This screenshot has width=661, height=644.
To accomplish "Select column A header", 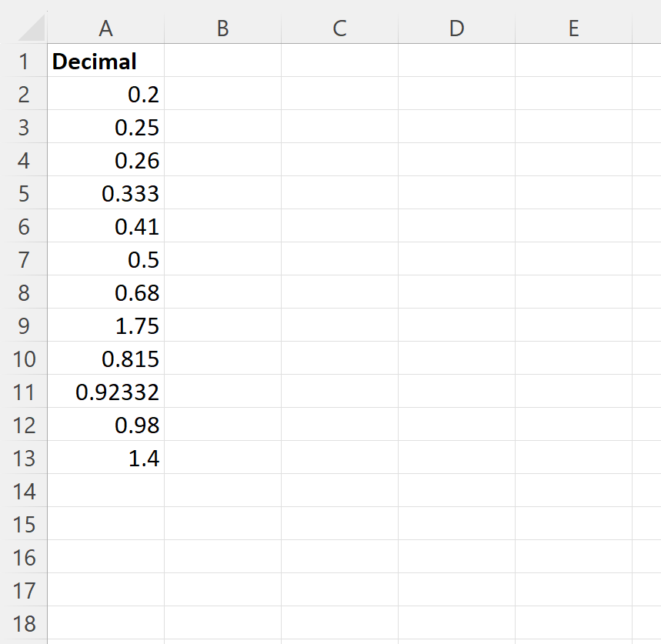I will pyautogui.click(x=105, y=28).
